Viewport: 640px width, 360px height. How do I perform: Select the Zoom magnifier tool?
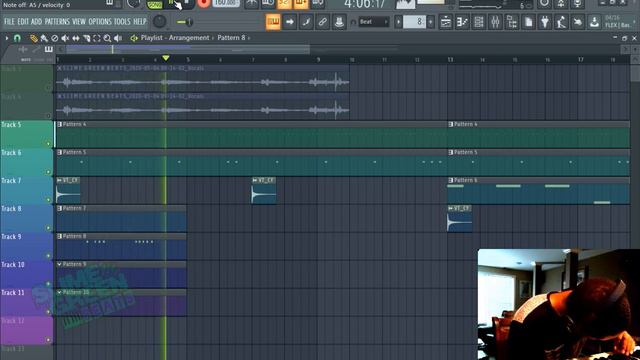click(107, 38)
